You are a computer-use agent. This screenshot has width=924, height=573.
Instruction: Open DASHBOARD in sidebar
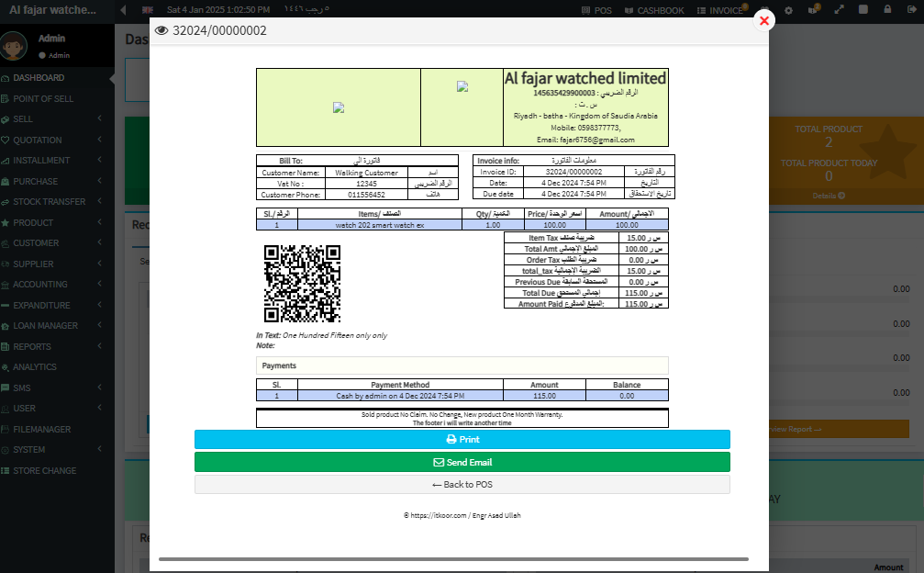pos(39,78)
